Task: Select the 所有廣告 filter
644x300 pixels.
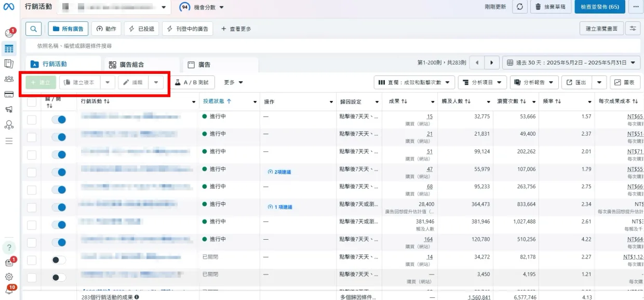Action: pyautogui.click(x=68, y=29)
